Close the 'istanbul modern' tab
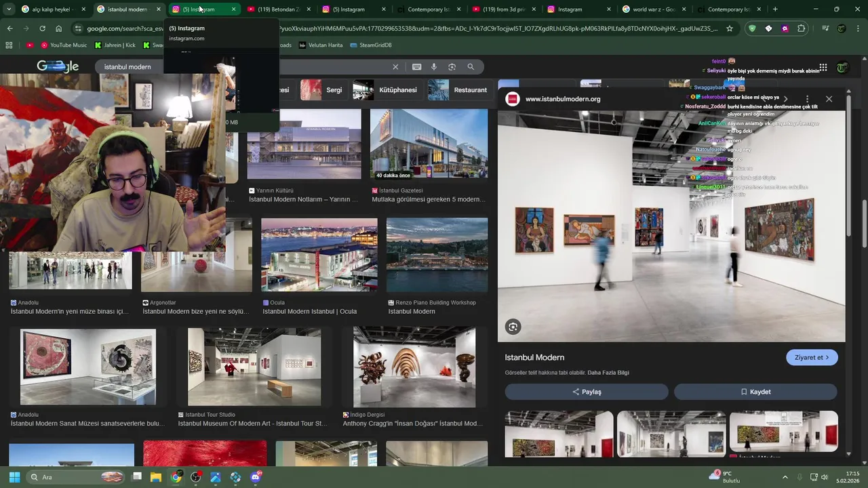The height and width of the screenshot is (488, 868). click(x=159, y=9)
